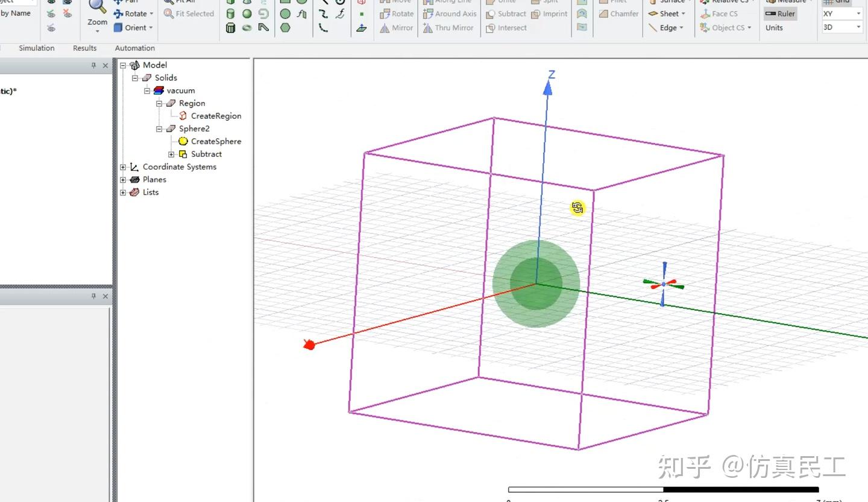The height and width of the screenshot is (502, 868).
Task: Select CreateSphere in the model tree
Action: click(x=216, y=141)
